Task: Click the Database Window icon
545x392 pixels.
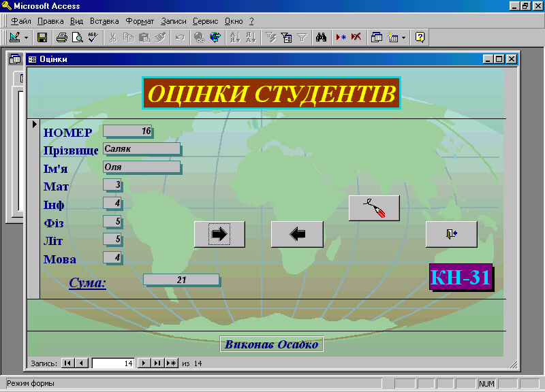Action: (x=377, y=37)
